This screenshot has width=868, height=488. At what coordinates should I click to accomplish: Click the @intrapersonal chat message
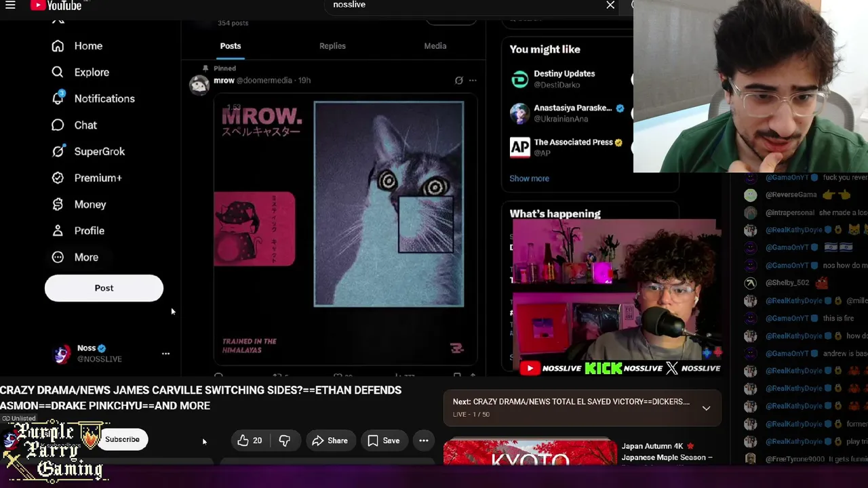pos(806,213)
